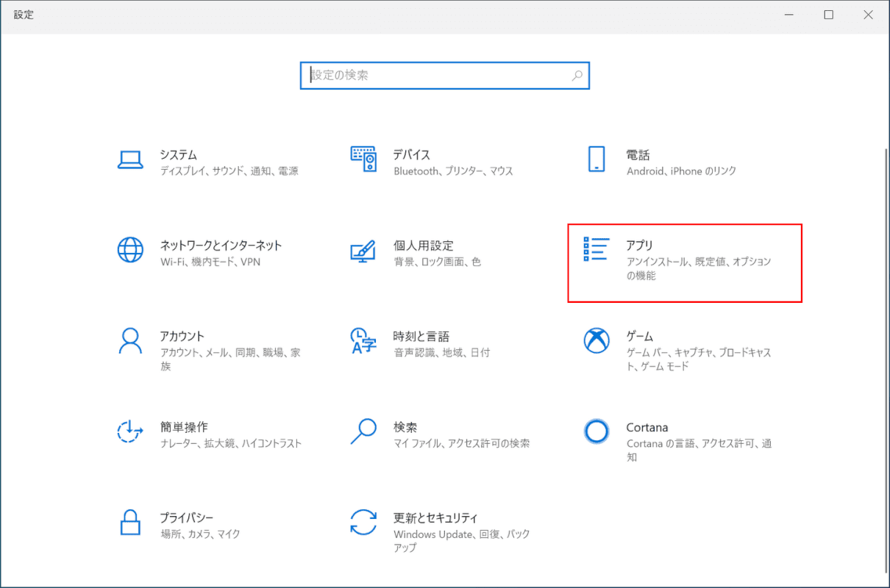The width and height of the screenshot is (890, 588).
Task: Click the 簡単操作 dashed clock icon
Action: coord(130,431)
